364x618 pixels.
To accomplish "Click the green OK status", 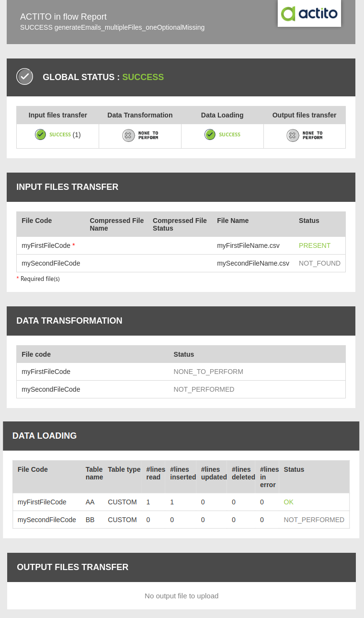I will [288, 502].
